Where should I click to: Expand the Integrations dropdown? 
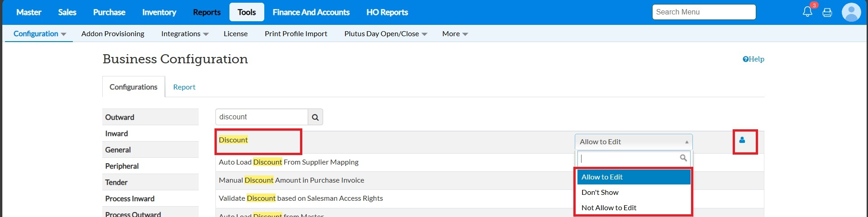185,34
